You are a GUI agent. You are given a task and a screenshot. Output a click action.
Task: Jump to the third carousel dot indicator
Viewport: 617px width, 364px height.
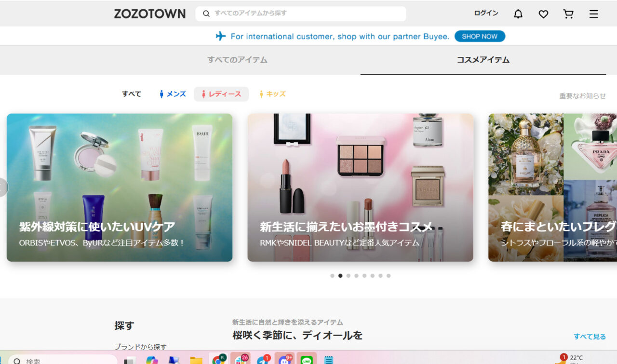pos(348,275)
